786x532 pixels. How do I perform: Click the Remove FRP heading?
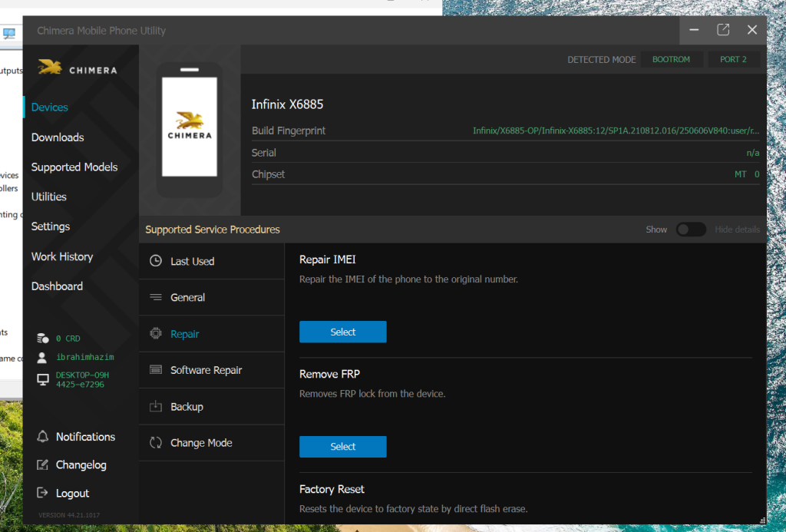click(329, 374)
